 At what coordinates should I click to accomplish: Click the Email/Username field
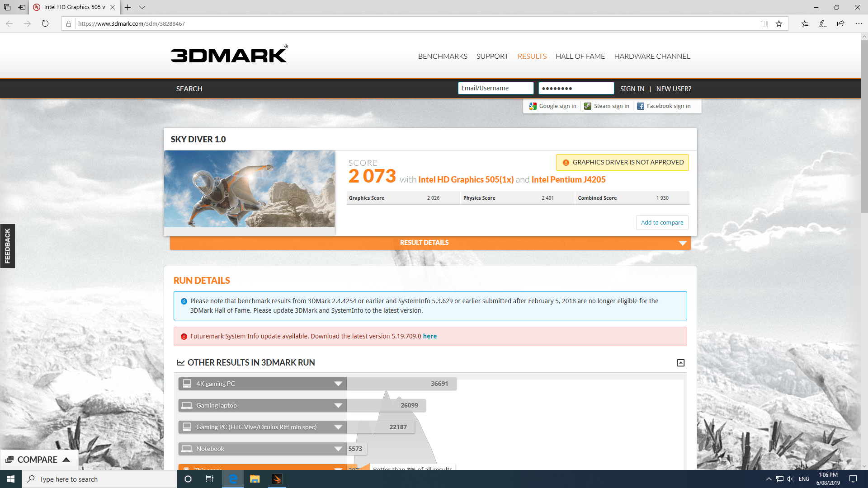495,88
